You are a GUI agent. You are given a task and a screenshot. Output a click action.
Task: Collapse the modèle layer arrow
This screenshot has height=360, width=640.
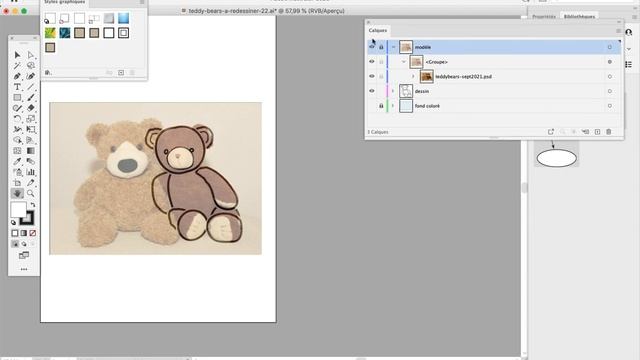393,47
